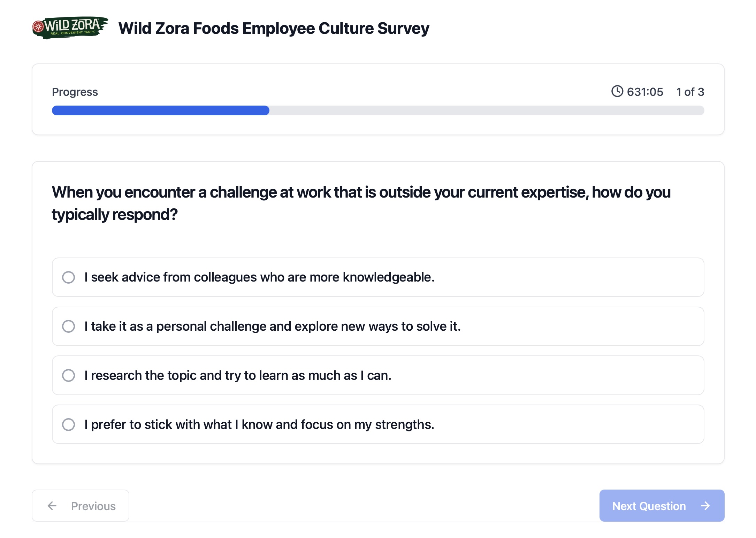Click the Next Question button
This screenshot has height=538, width=756.
point(662,506)
